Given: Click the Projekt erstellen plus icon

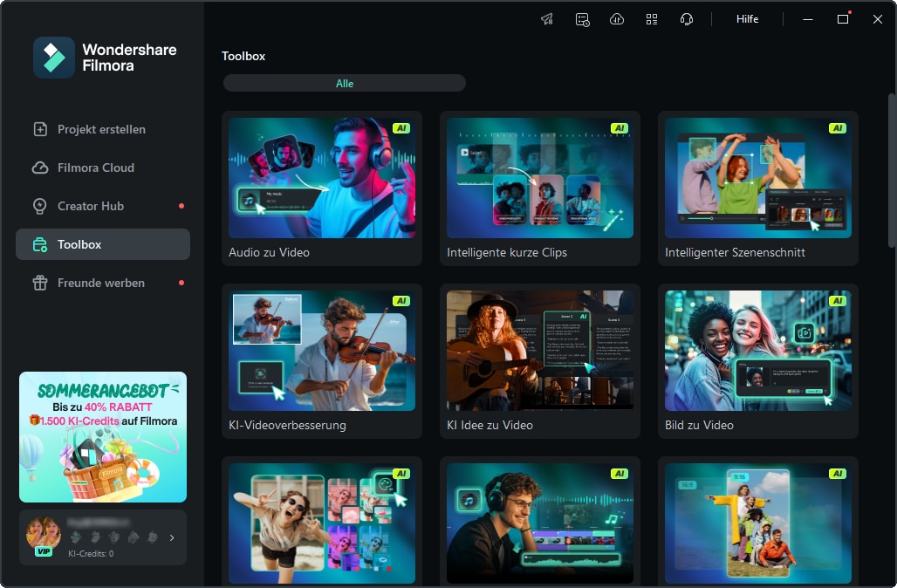Looking at the screenshot, I should pos(40,129).
